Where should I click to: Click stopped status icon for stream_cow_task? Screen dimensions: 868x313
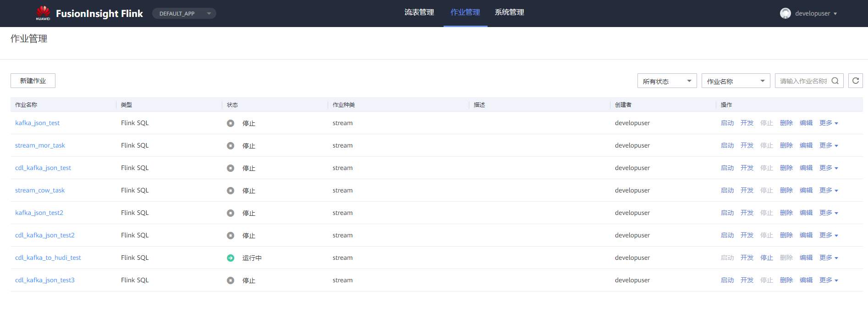click(x=231, y=191)
